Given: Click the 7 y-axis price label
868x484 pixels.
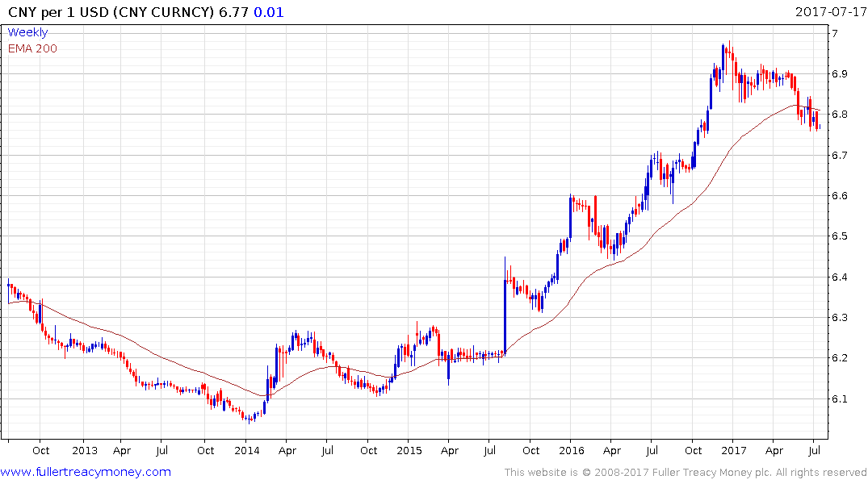Looking at the screenshot, I should [835, 33].
